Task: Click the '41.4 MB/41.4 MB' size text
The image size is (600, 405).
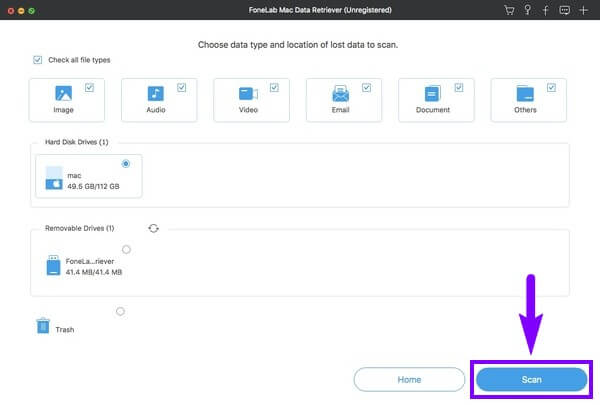Action: click(94, 272)
